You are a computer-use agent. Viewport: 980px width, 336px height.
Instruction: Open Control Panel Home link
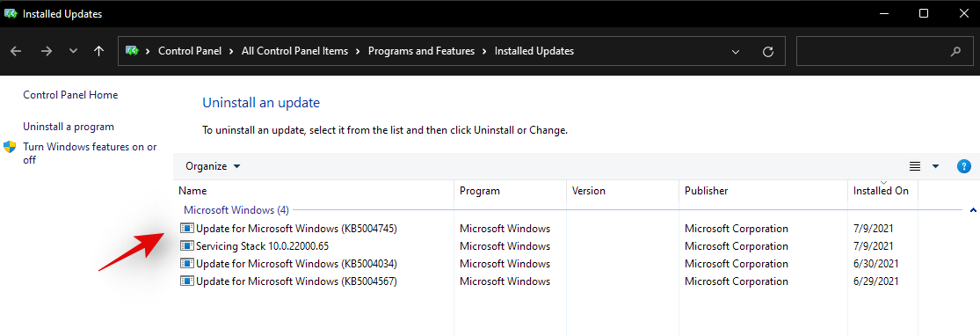(x=70, y=94)
